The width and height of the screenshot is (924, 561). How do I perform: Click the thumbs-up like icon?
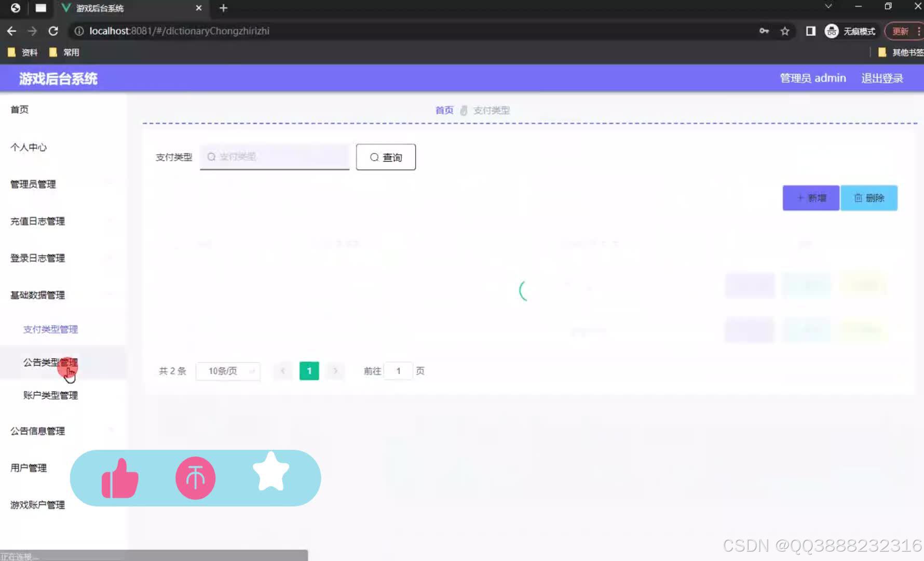click(120, 477)
